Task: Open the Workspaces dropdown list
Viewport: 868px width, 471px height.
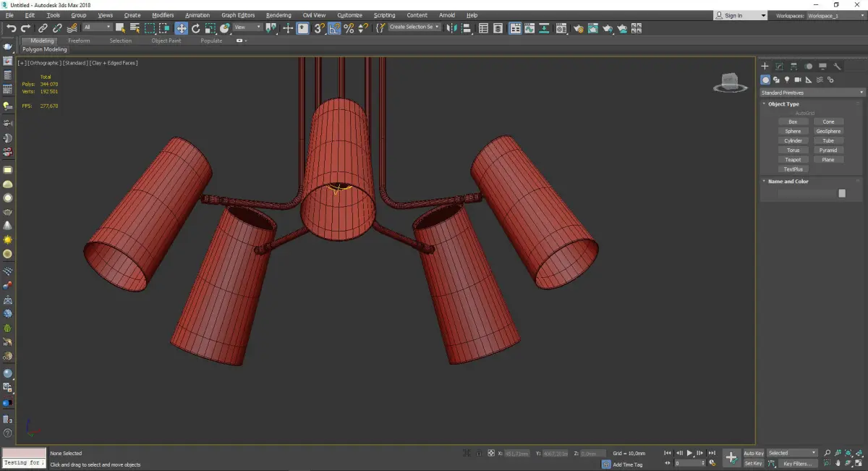Action: click(833, 15)
